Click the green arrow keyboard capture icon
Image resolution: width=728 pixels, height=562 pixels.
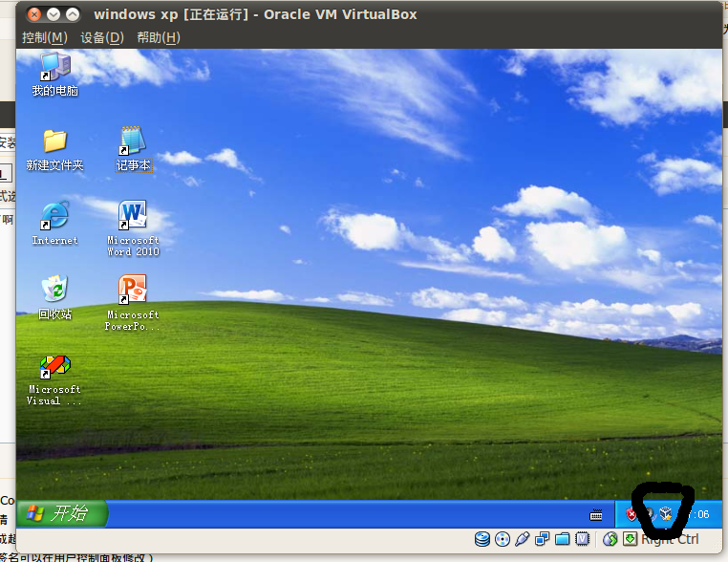tap(630, 539)
